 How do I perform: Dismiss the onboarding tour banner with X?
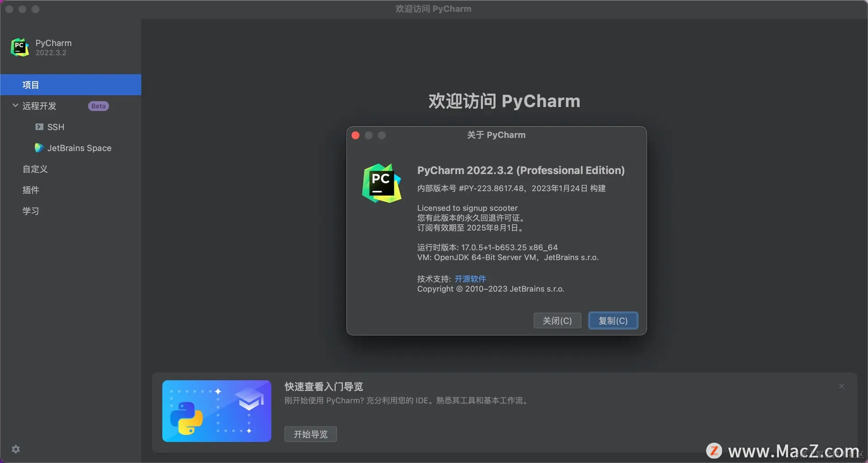842,386
